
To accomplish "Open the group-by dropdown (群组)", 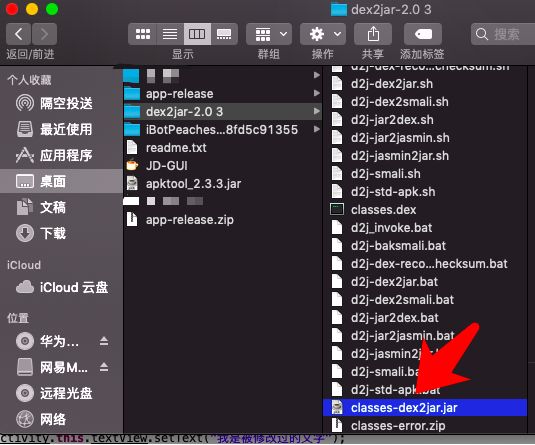I will (269, 34).
